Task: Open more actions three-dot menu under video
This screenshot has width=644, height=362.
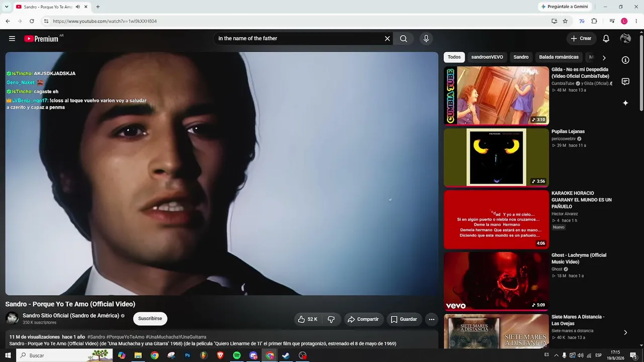Action: click(x=432, y=319)
